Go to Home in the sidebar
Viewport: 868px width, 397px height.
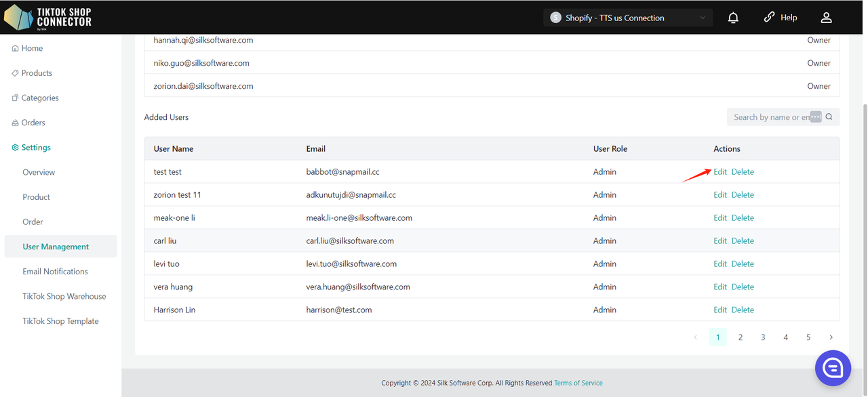pos(32,48)
